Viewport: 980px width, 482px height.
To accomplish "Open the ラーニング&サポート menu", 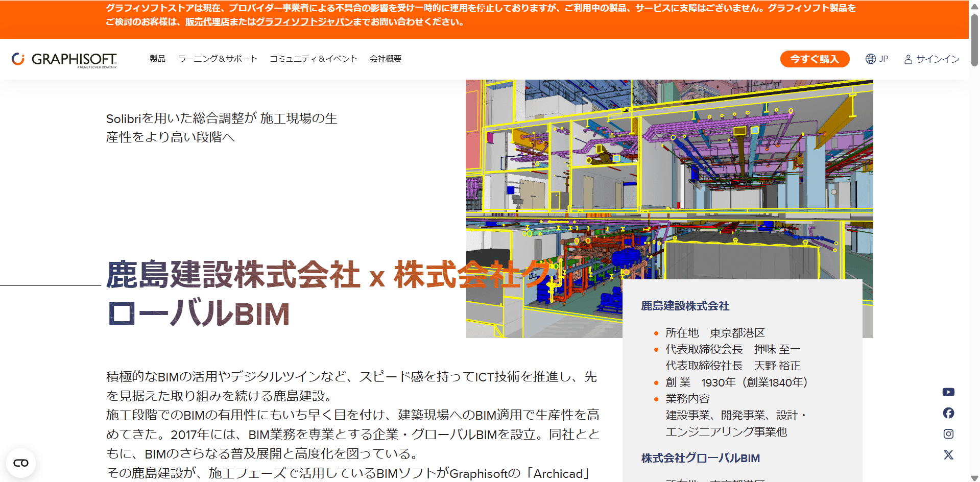I will (218, 59).
